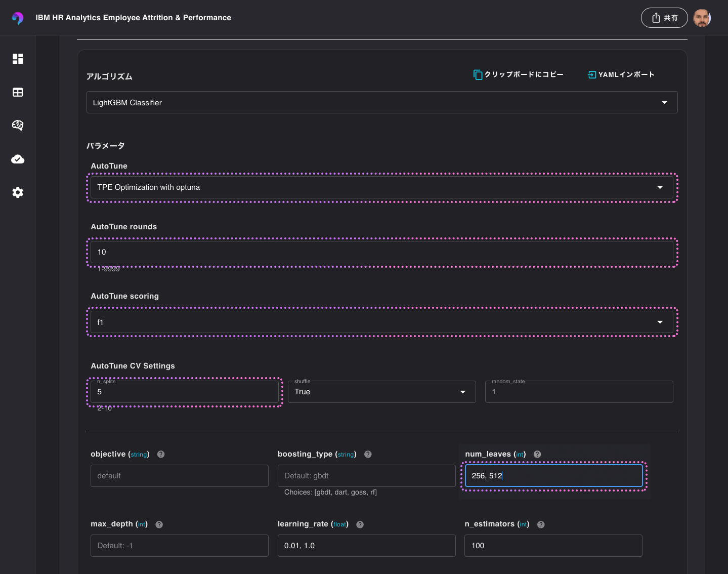Open the settings gear icon

[18, 192]
